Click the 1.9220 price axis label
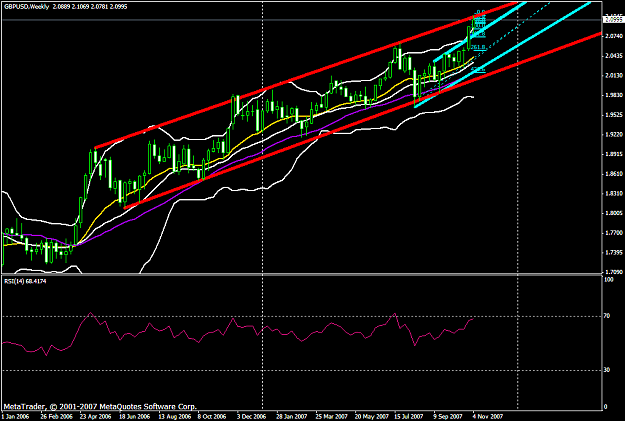625x421 pixels. coord(614,135)
